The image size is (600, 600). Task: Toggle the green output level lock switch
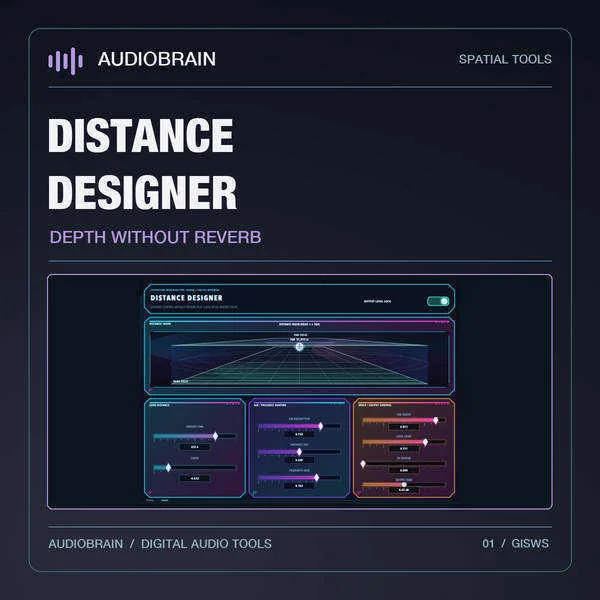point(438,301)
